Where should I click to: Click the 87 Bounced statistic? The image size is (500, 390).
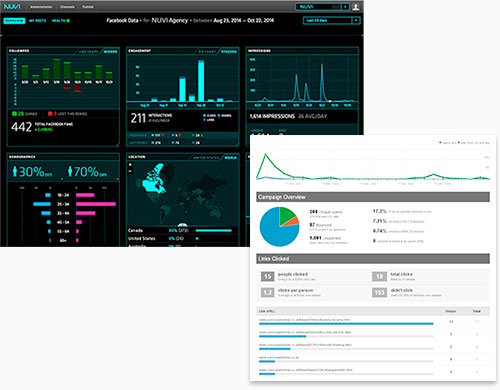coord(320,225)
